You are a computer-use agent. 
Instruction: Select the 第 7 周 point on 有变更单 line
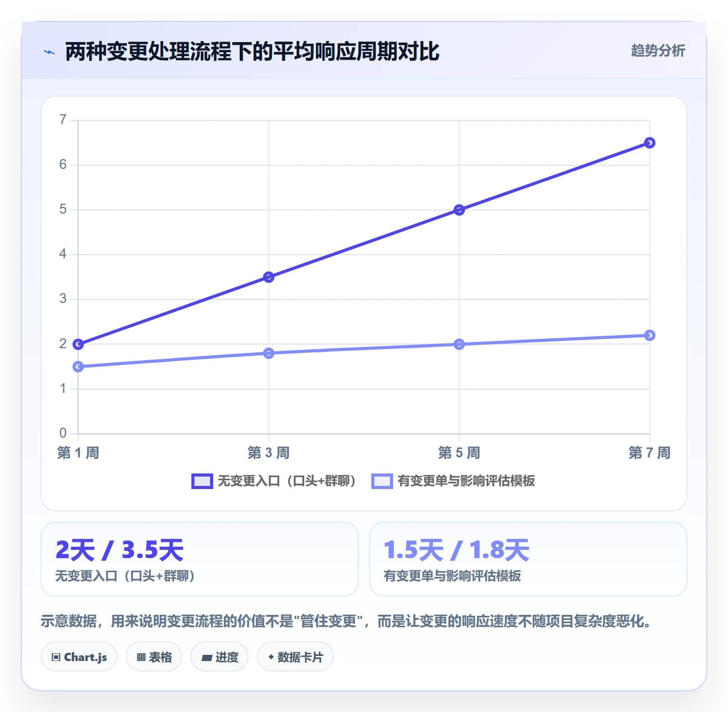pos(649,335)
